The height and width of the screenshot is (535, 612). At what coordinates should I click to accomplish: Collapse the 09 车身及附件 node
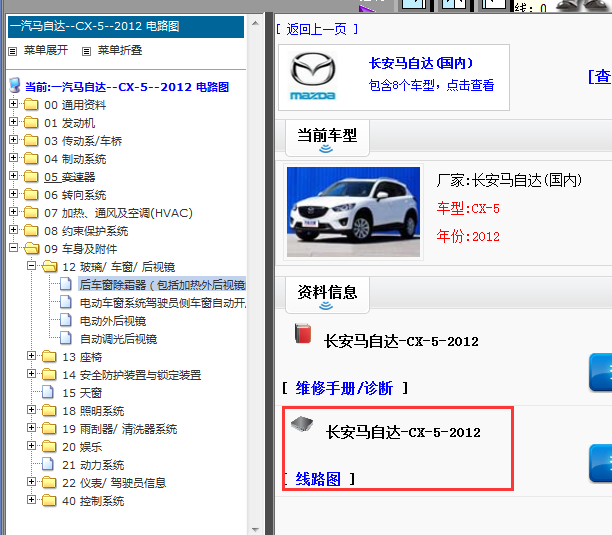tap(13, 247)
